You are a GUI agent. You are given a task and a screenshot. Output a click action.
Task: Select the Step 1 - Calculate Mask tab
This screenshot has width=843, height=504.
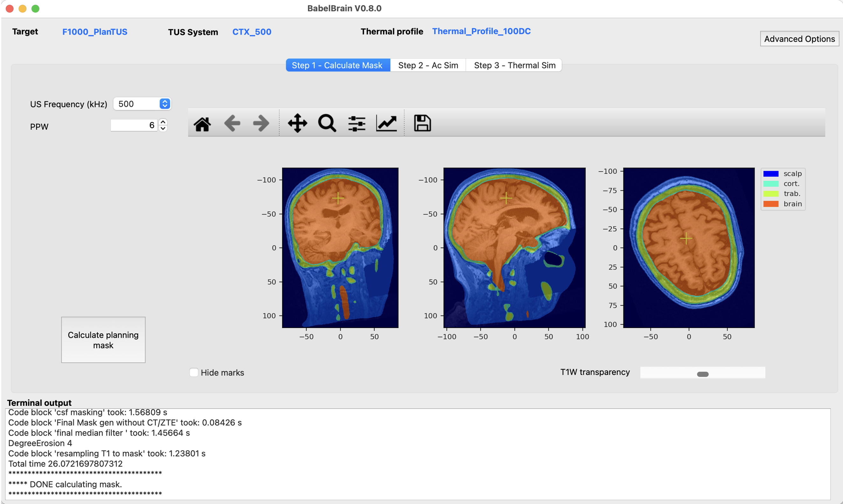click(337, 65)
